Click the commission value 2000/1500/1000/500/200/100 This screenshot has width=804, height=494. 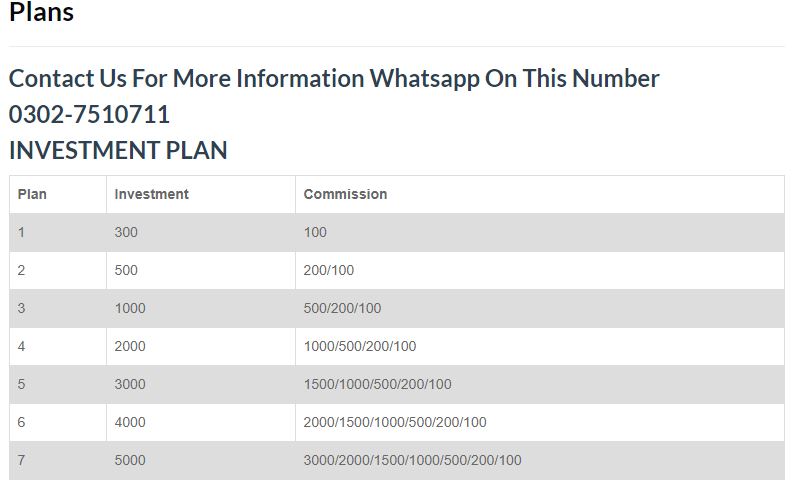(395, 422)
